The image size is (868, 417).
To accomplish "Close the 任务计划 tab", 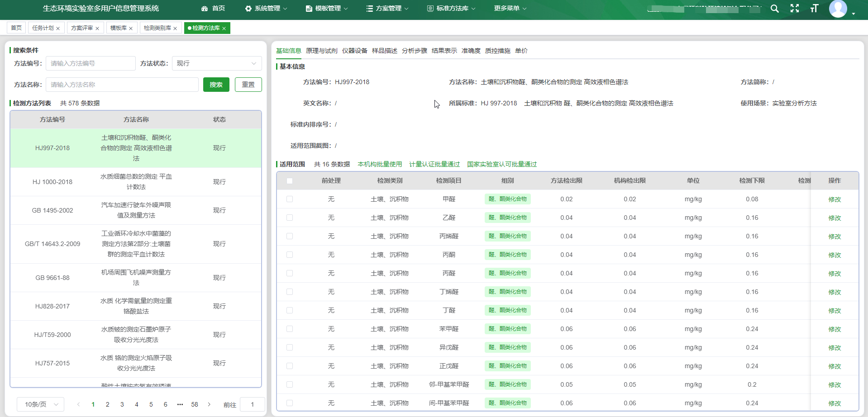I will point(58,28).
